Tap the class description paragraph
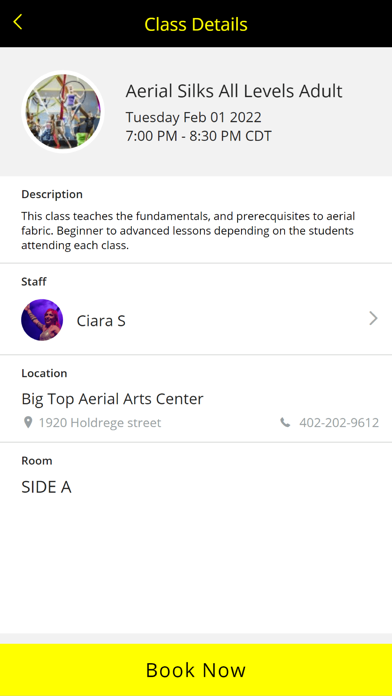Viewport: 392px width, 696px height. (188, 231)
